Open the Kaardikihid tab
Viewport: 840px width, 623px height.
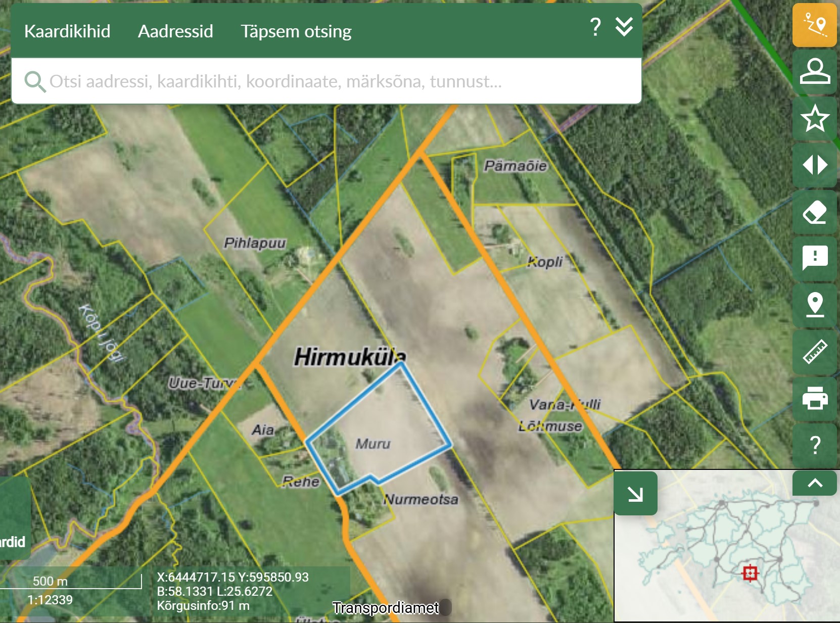(x=67, y=31)
